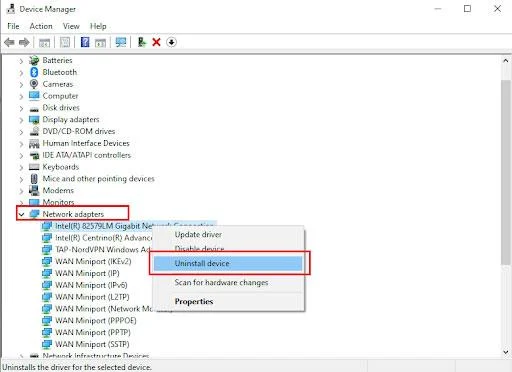512x372 pixels.
Task: Click the Forward arrow toolbar icon
Action: tap(24, 42)
